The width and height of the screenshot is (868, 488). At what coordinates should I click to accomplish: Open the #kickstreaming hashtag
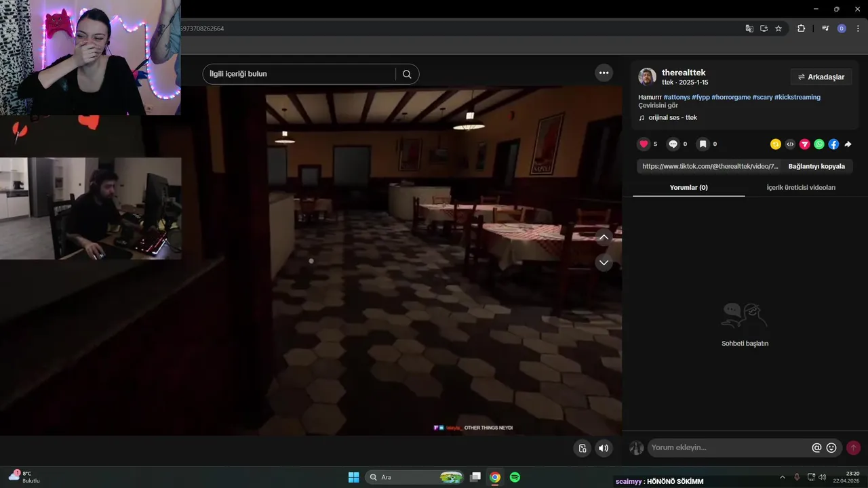coord(797,97)
